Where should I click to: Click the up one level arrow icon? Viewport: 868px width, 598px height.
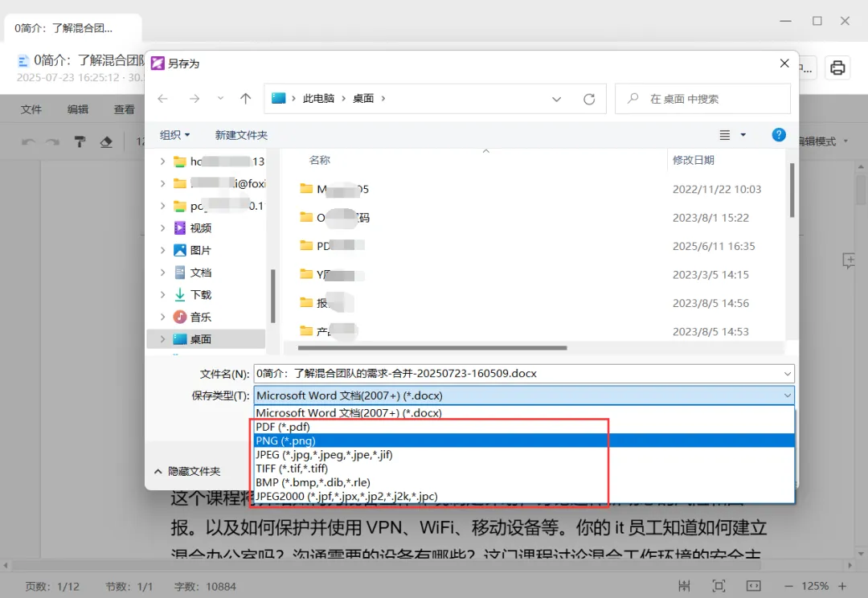pyautogui.click(x=245, y=98)
